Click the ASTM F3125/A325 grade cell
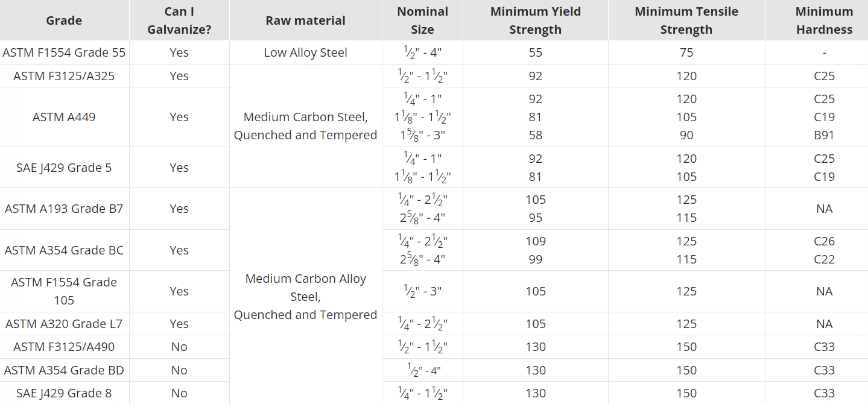This screenshot has height=404, width=868. tap(64, 76)
